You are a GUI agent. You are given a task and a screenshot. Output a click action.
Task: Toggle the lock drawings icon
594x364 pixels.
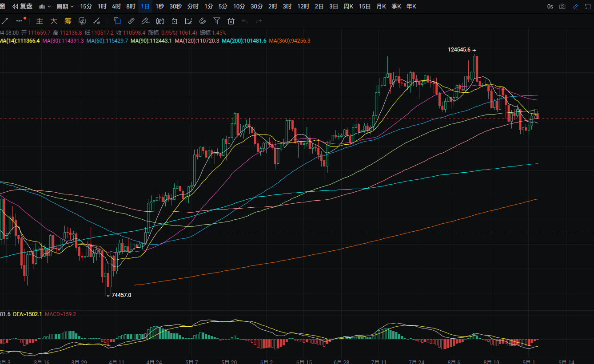(174, 21)
